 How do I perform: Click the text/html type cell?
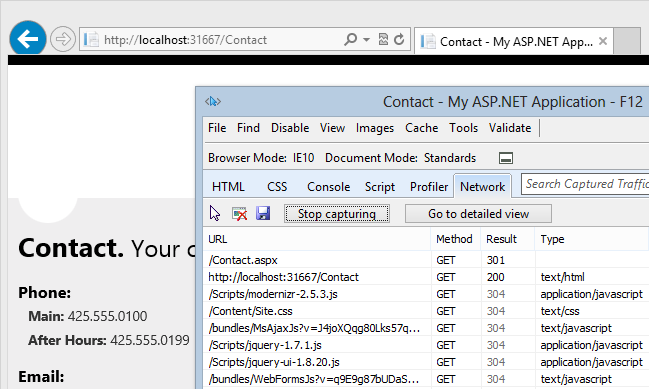coord(562,277)
